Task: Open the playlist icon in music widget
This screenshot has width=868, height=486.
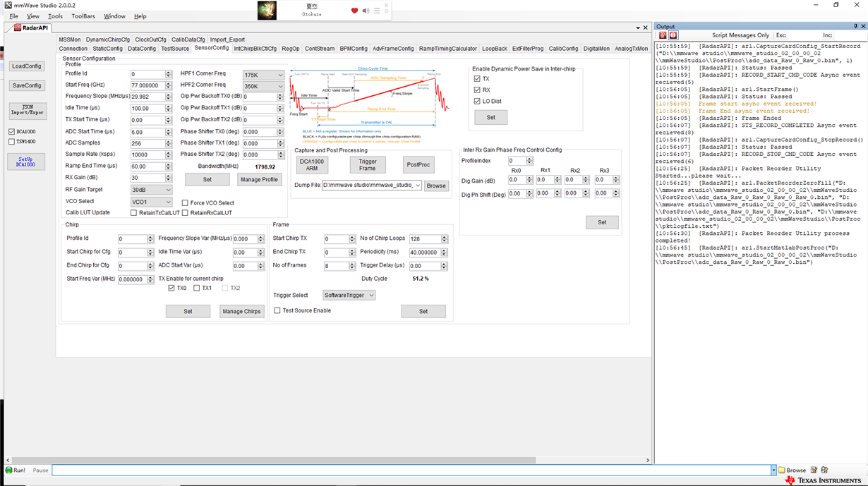Action: tap(376, 11)
